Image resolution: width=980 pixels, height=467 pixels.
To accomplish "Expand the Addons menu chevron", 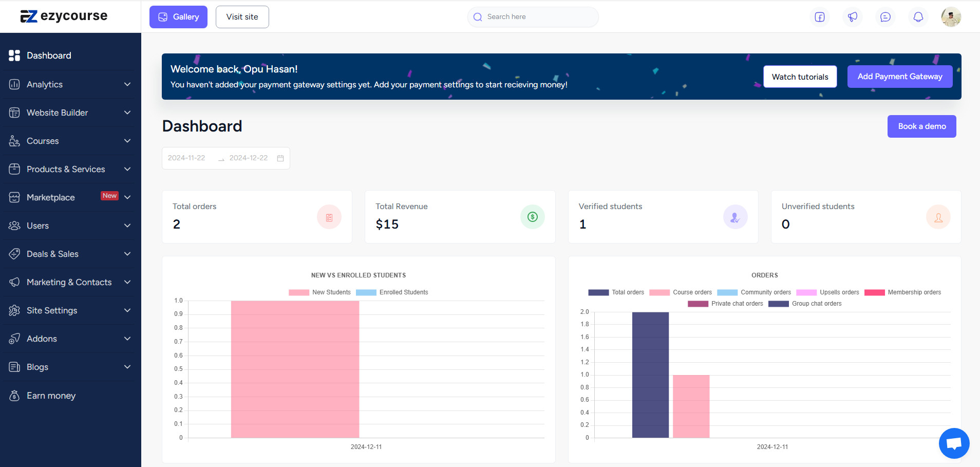I will 127,339.
